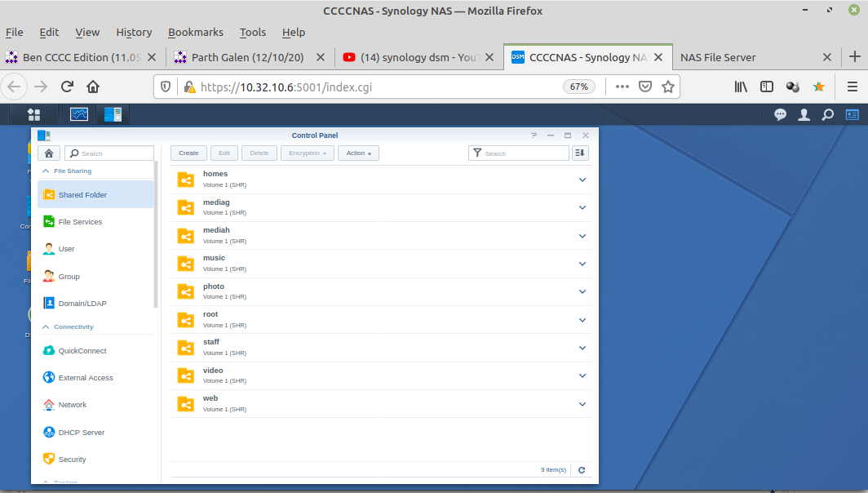Expand the music folder row chevron
The image size is (868, 493).
(x=582, y=264)
